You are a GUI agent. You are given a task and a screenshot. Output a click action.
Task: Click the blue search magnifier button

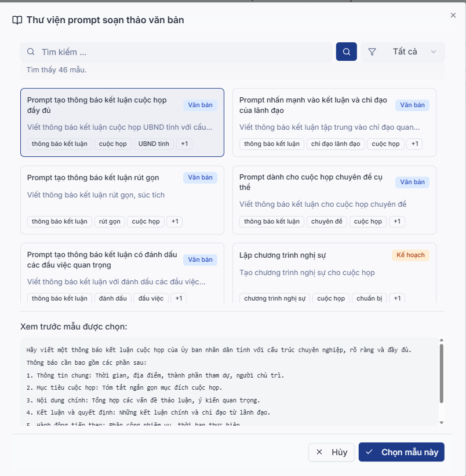[x=346, y=52]
